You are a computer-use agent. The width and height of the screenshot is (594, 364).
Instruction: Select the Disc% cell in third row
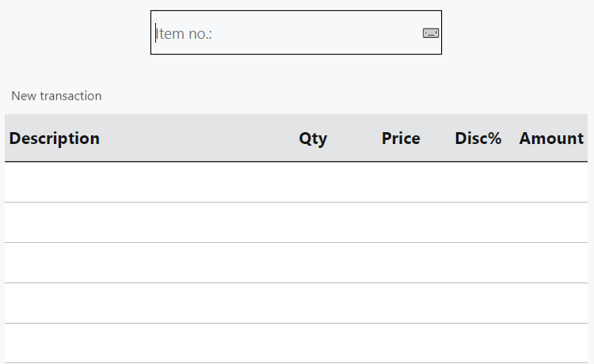(478, 263)
